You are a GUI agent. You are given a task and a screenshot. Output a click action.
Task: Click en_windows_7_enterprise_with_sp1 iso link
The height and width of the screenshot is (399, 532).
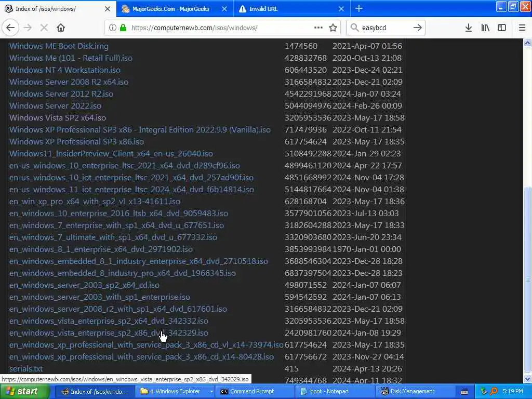(117, 225)
